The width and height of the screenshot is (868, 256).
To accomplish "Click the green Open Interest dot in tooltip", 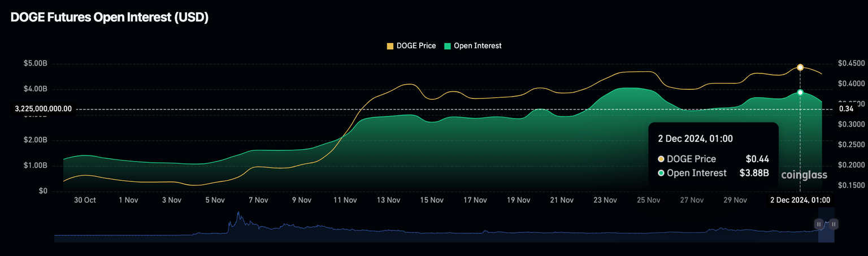I will [661, 173].
